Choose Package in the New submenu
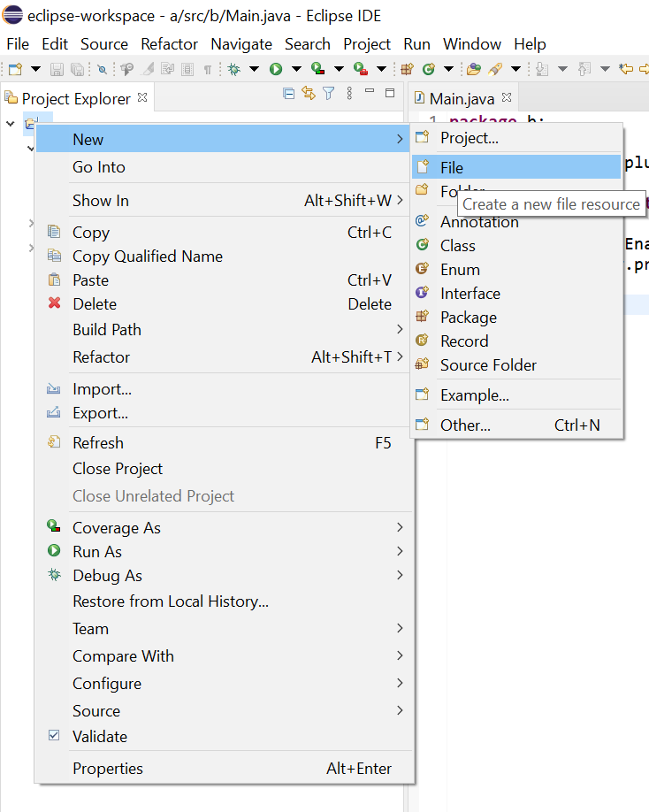This screenshot has height=812, width=649. point(516,317)
